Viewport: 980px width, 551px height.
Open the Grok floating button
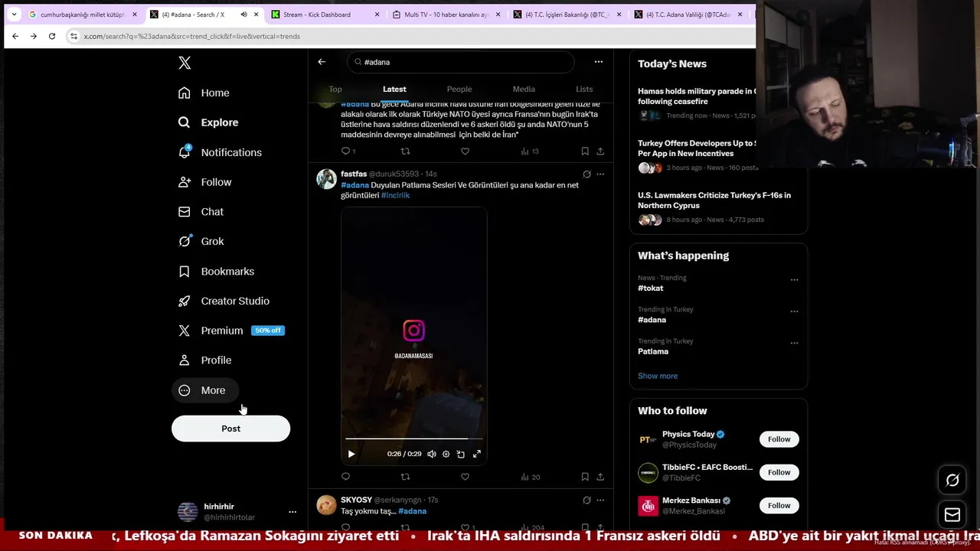pyautogui.click(x=952, y=481)
